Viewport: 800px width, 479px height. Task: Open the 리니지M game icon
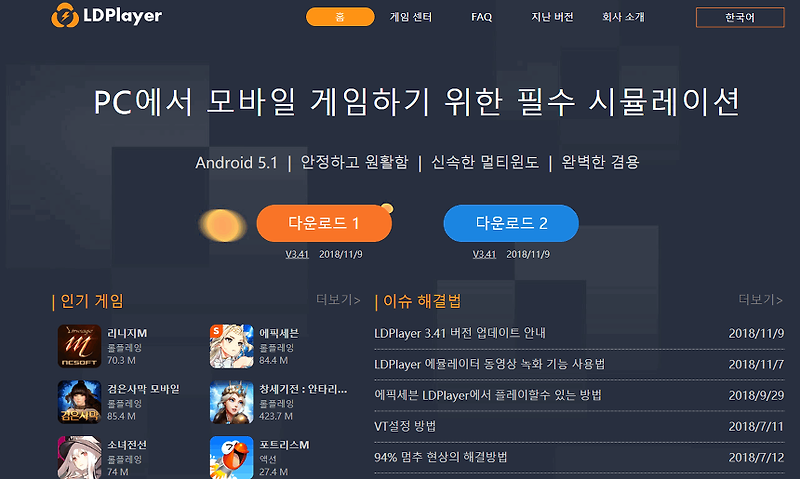tap(79, 346)
